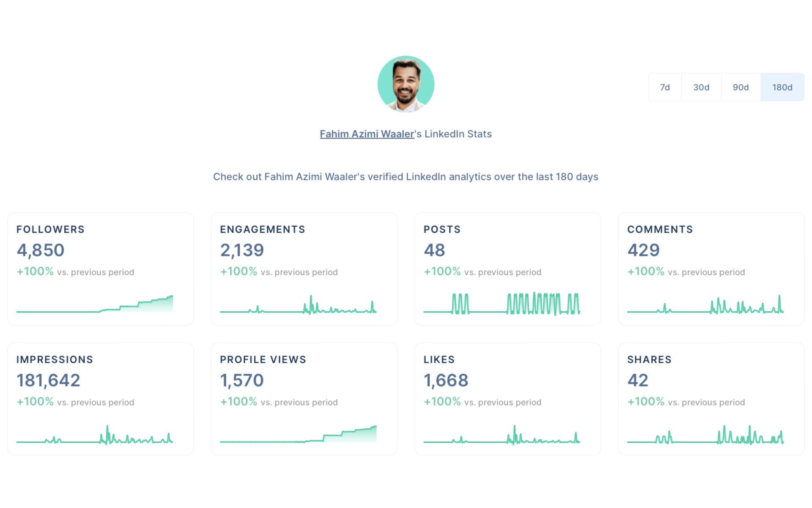Click the Followers sparkline chart
This screenshot has height=508, width=812.
coord(95,304)
